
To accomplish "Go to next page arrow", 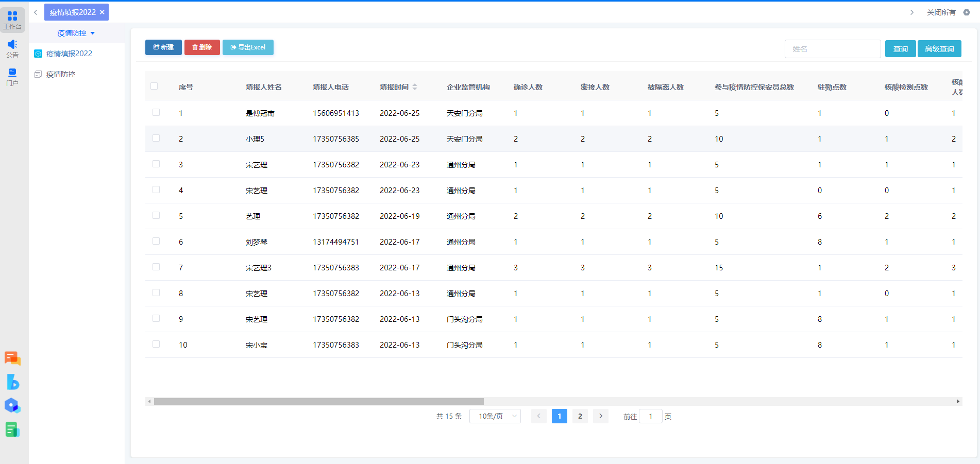I will pos(601,416).
